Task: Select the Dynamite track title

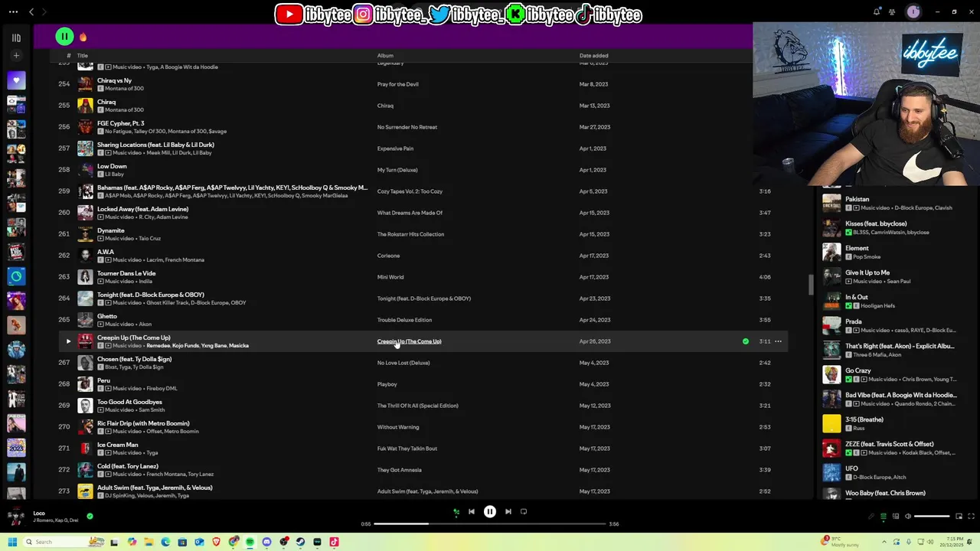Action: coord(111,230)
